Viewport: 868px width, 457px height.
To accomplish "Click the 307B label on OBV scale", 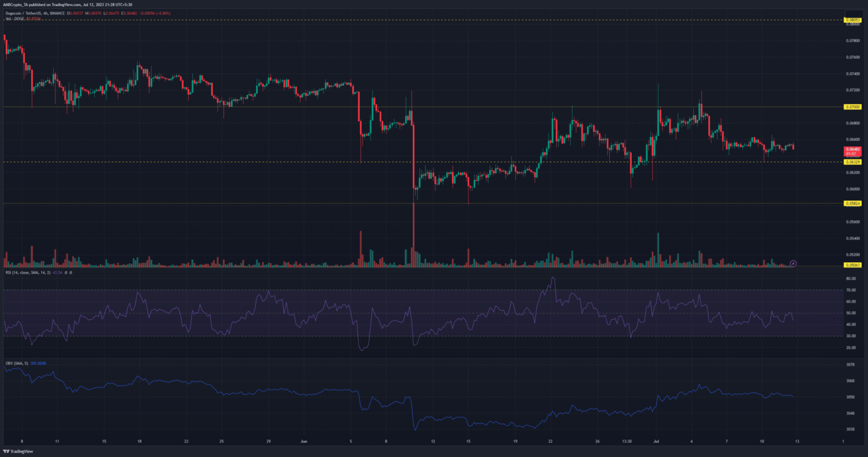I will tap(850, 365).
